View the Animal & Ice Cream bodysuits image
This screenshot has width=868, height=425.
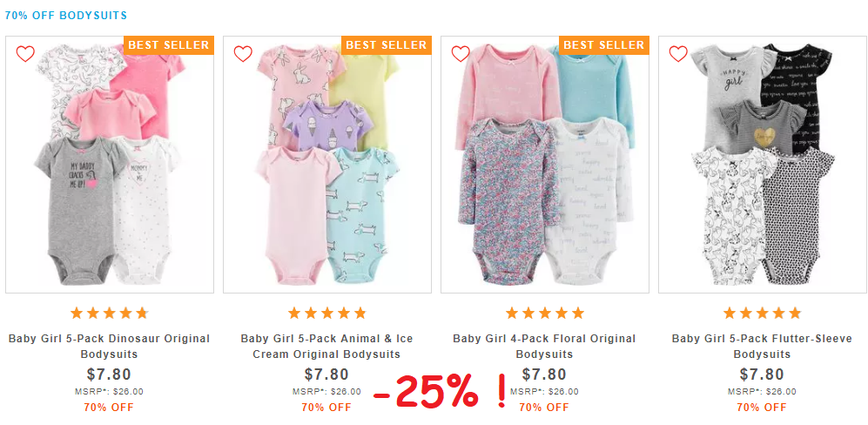(327, 165)
